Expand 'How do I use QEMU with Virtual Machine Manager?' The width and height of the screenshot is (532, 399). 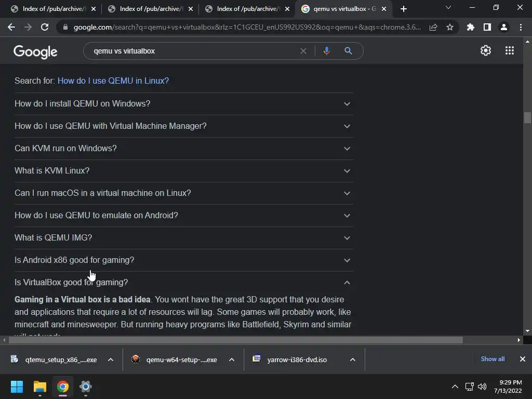pos(183,126)
